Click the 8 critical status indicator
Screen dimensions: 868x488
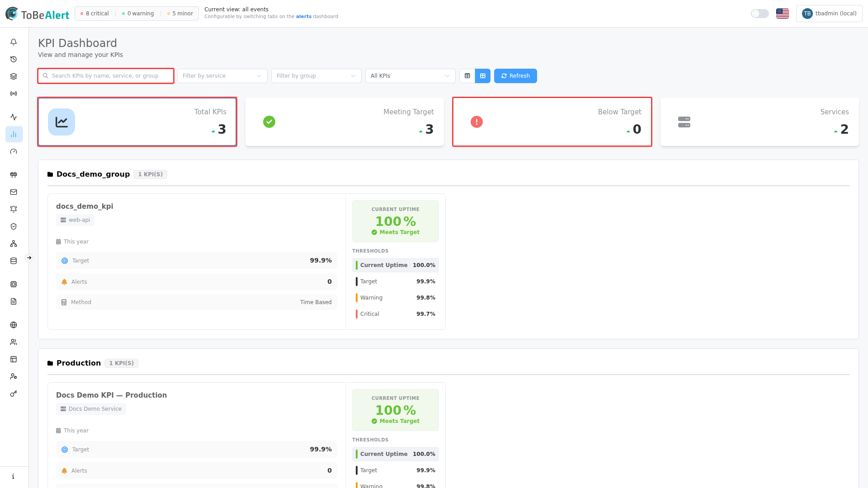pyautogui.click(x=94, y=14)
